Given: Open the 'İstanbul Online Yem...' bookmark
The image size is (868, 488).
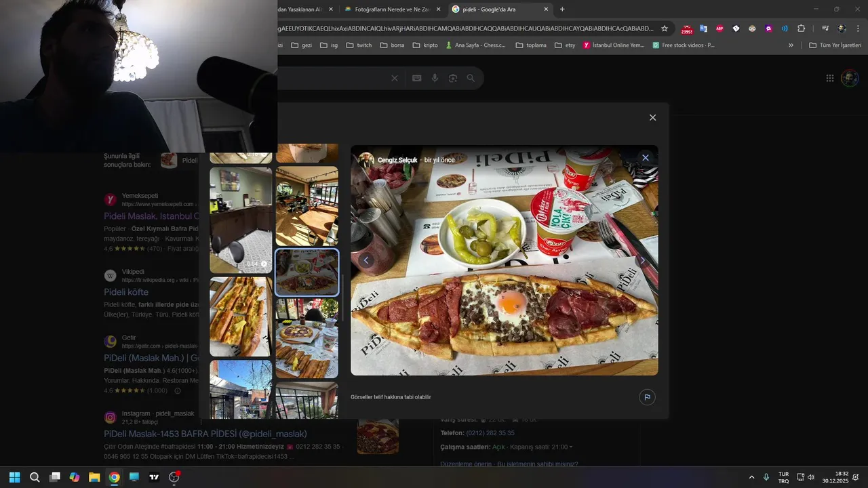Looking at the screenshot, I should tap(614, 45).
